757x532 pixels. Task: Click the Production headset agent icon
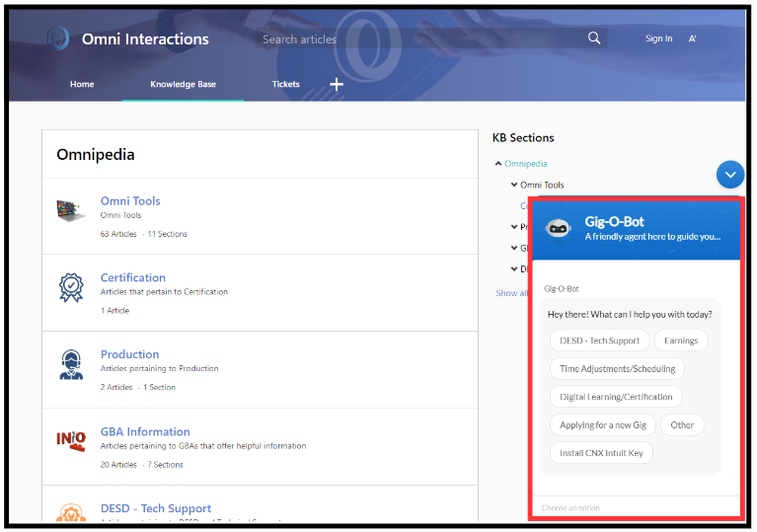click(x=71, y=364)
